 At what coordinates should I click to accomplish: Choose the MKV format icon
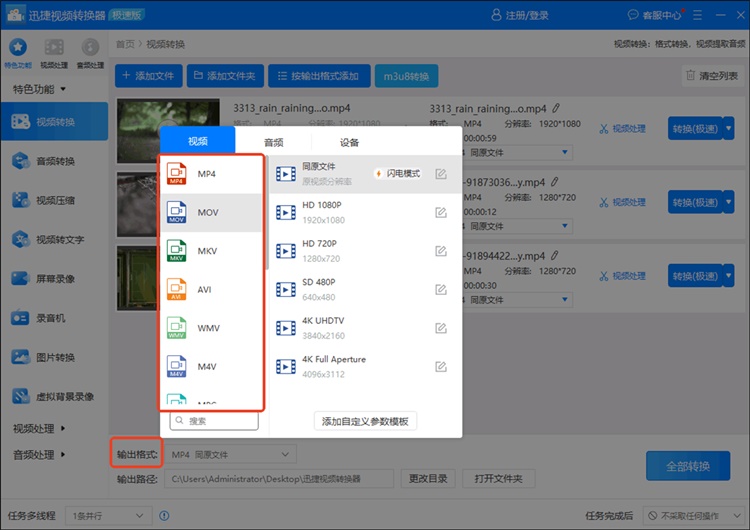(176, 251)
